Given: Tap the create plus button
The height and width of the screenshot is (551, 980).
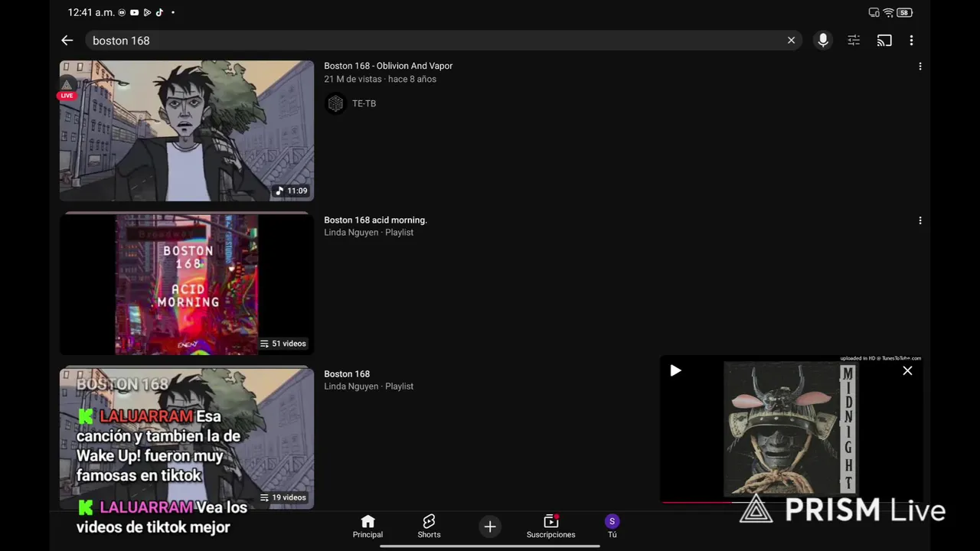Looking at the screenshot, I should 490,527.
